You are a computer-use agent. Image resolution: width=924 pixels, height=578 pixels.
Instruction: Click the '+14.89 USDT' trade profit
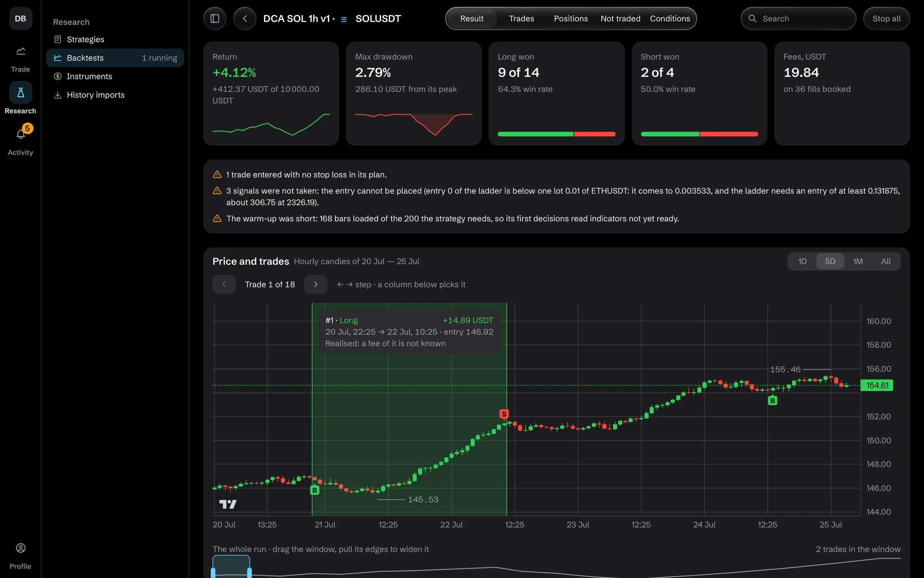[468, 320]
